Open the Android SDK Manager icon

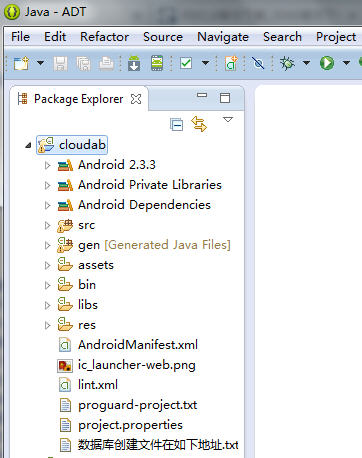point(134,63)
